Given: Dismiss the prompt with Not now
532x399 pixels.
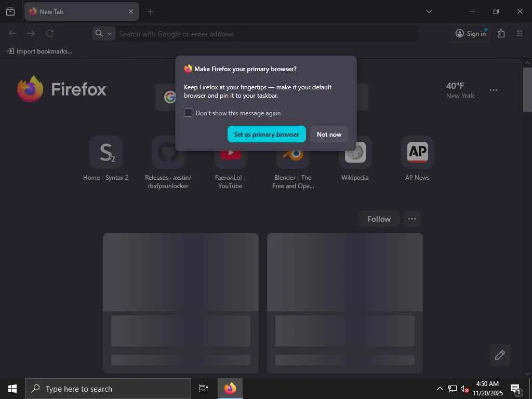Looking at the screenshot, I should coord(329,135).
